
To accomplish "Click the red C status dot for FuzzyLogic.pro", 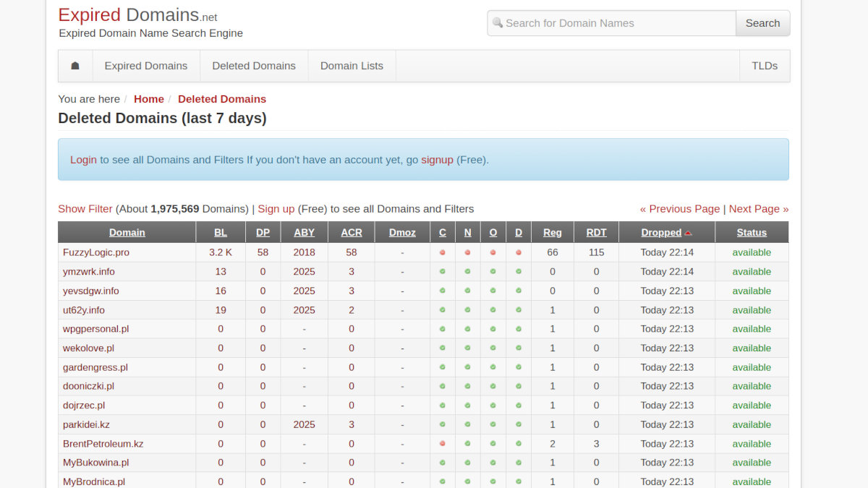I will pyautogui.click(x=443, y=252).
